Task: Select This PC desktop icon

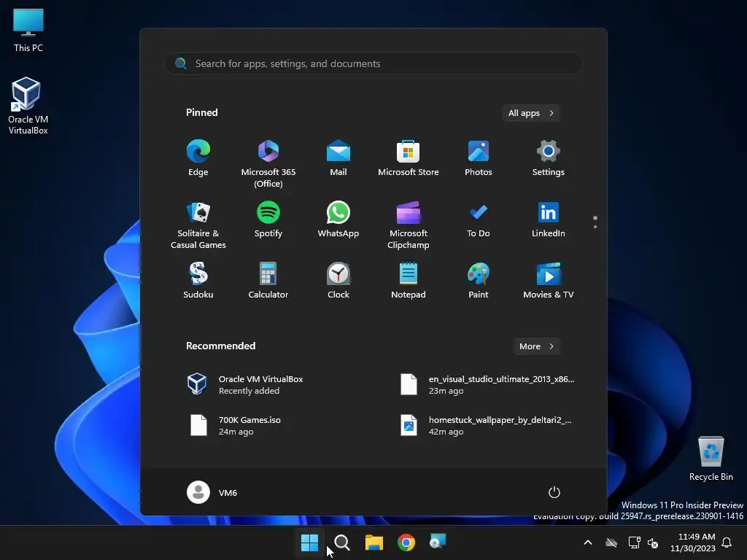Action: pos(28,31)
